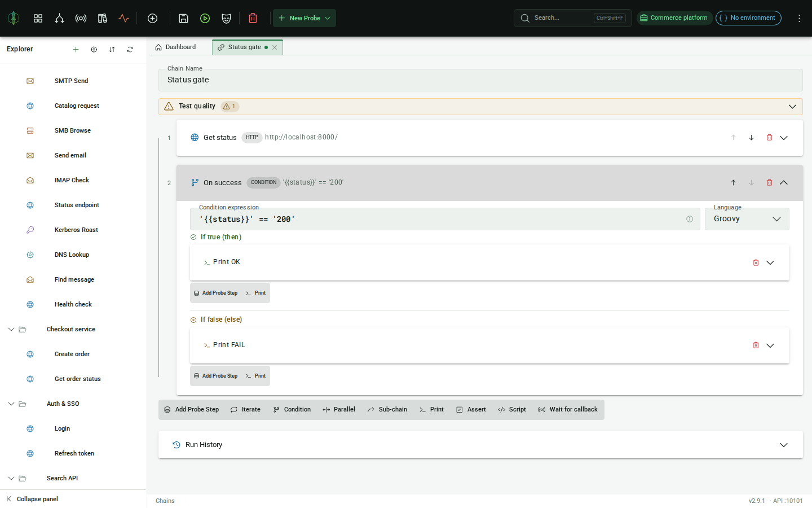Open the broadcast signal icon in top toolbar
This screenshot has width=812, height=508.
tap(81, 18)
